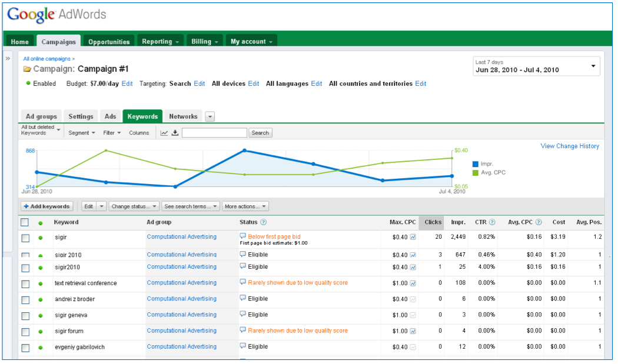Viewport: 618px width, 364px height.
Task: Follow the All online campaigns breadcrumb
Action: click(x=47, y=59)
